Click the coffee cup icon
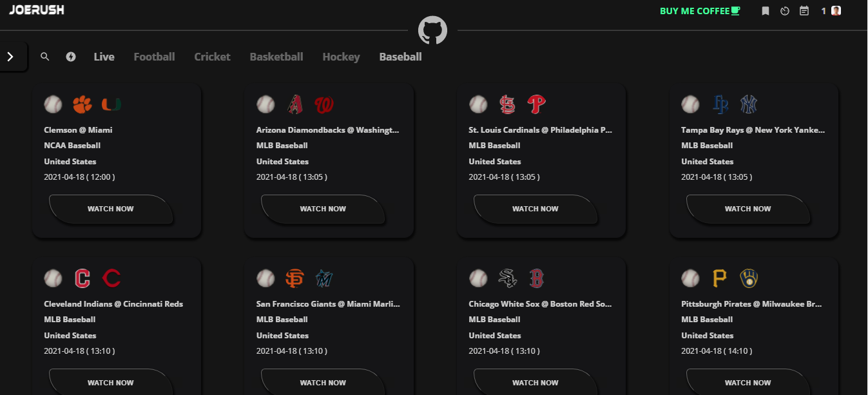The image size is (868, 395). (736, 11)
